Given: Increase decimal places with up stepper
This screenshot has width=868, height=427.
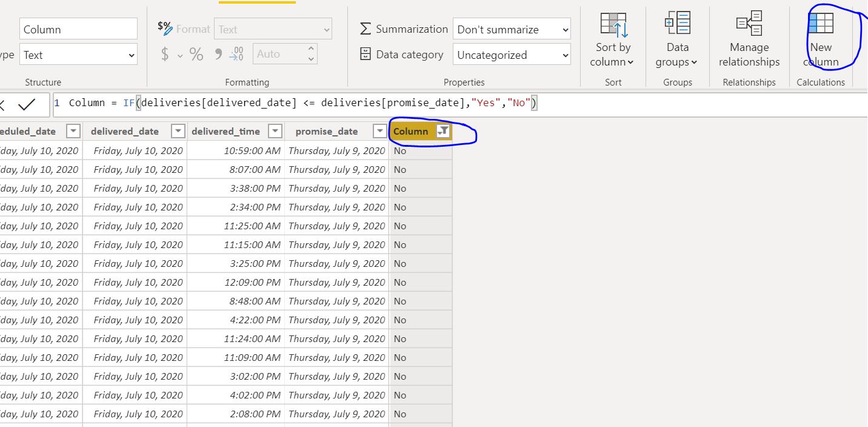Looking at the screenshot, I should 312,49.
